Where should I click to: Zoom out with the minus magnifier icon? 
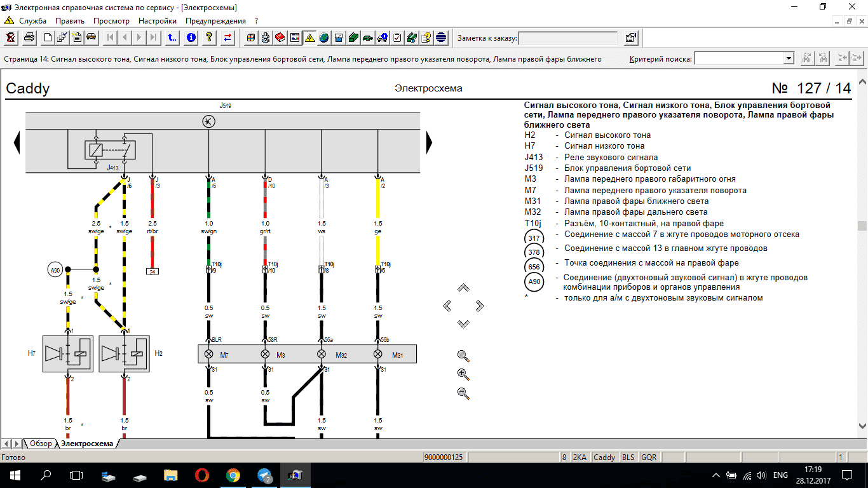(x=463, y=393)
